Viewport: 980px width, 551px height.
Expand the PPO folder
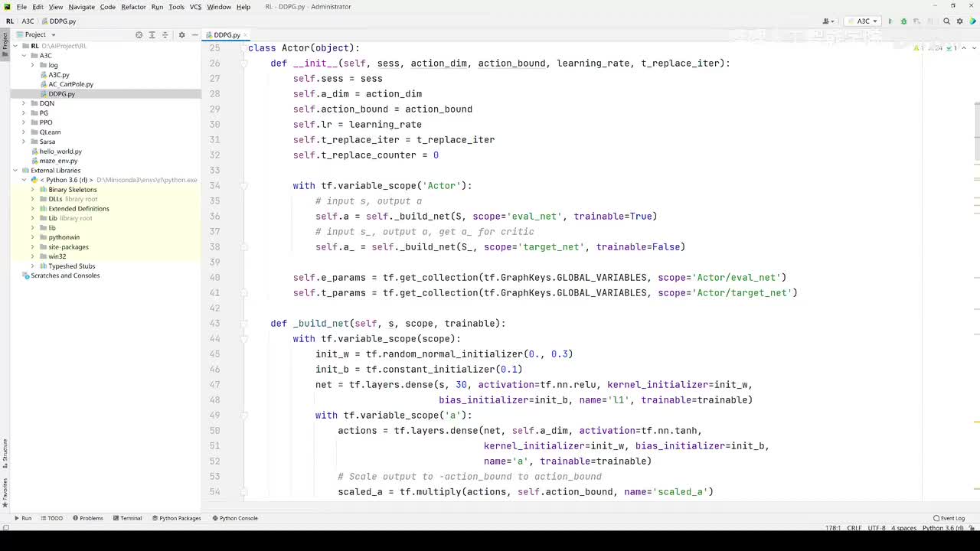pos(24,122)
